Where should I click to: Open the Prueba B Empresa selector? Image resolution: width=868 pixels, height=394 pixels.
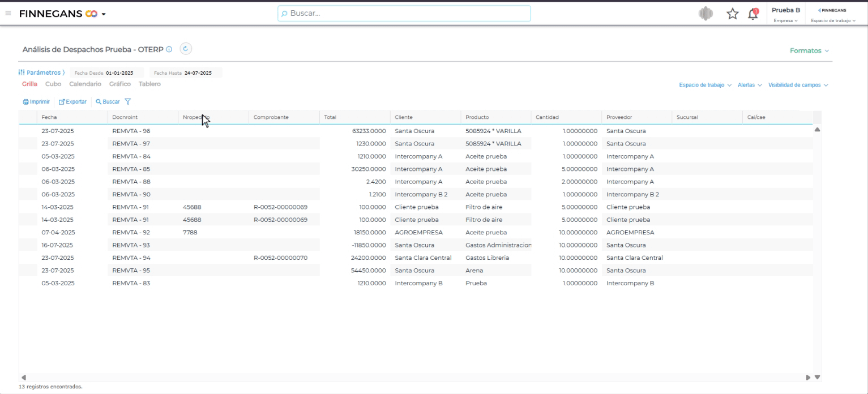coord(785,14)
